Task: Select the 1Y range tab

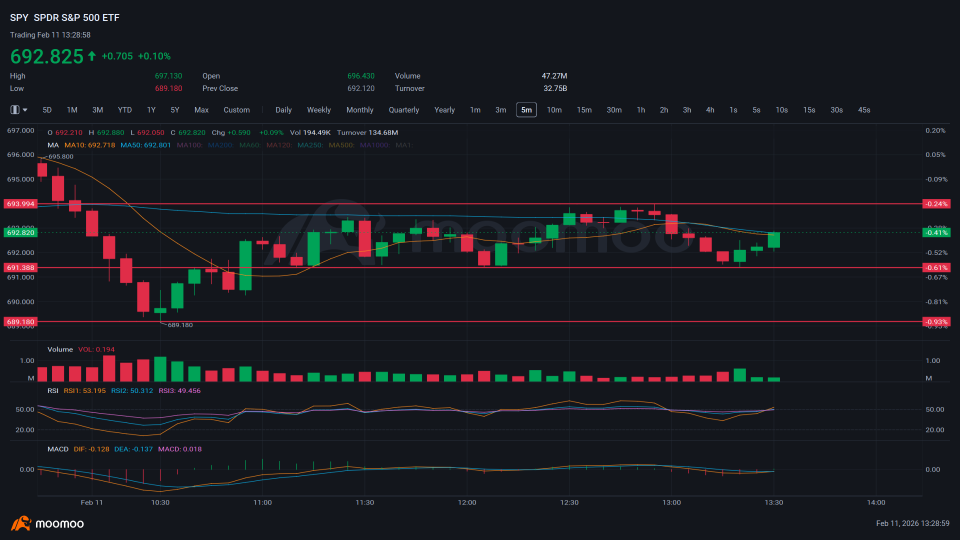Action: [x=151, y=110]
